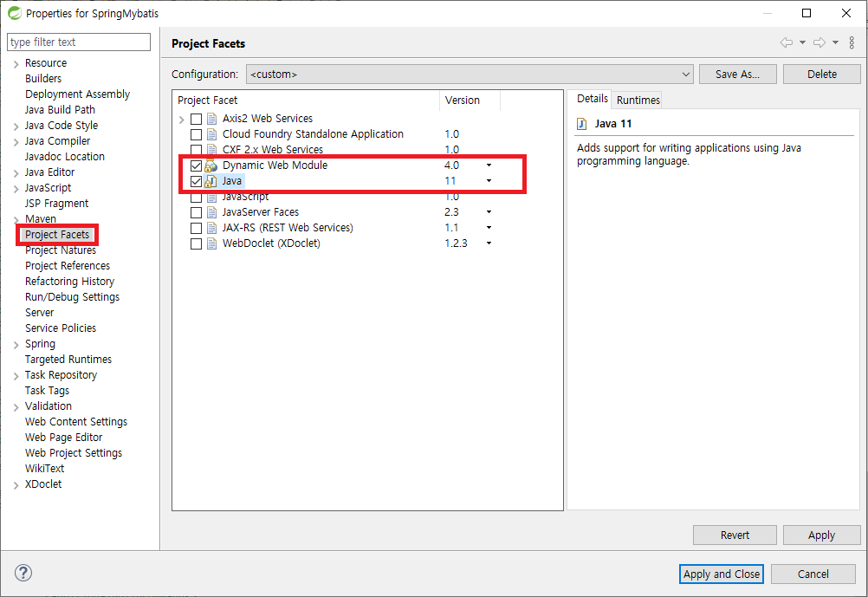The image size is (868, 597).
Task: Click the JavaServer Faces document icon
Action: click(x=211, y=212)
